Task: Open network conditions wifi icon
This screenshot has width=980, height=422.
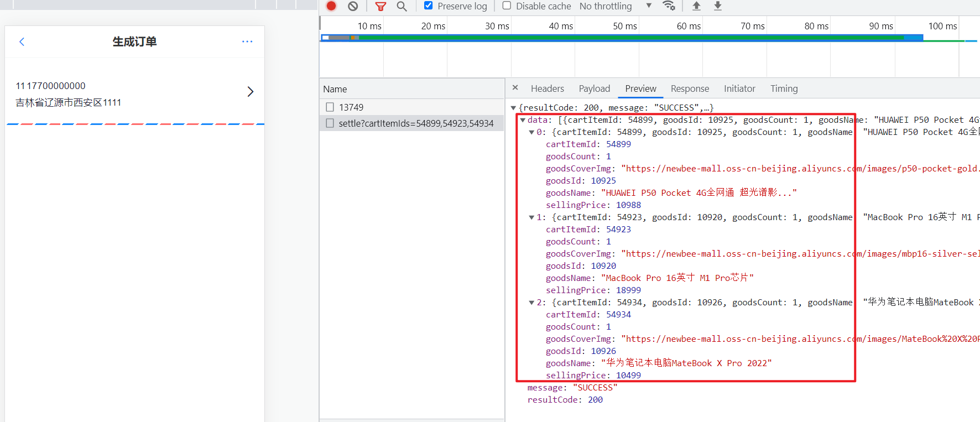Action: click(x=669, y=6)
